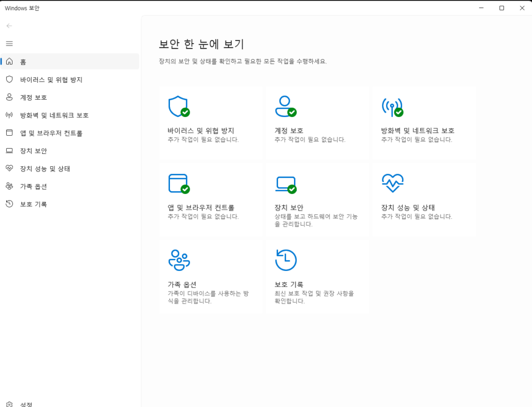The height and width of the screenshot is (407, 532).
Task: Click text 가족이 디바이스를 사용하는 방식을 관리합니다
Action: click(x=208, y=297)
